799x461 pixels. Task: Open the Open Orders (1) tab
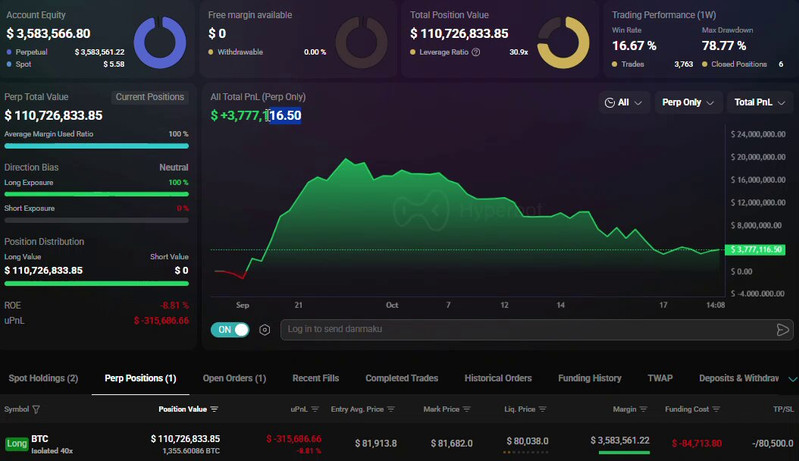[x=234, y=378]
